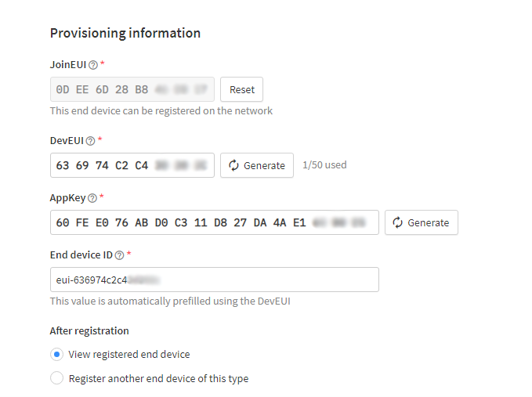Viewport: 532px width, 397px height.
Task: Select the View registered end device radio
Action: click(x=56, y=354)
